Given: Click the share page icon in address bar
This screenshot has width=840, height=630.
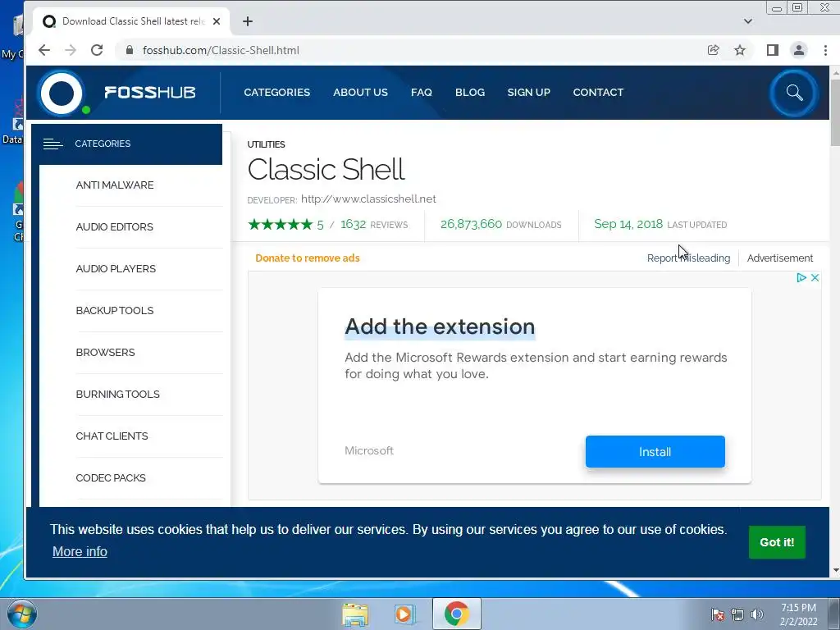Looking at the screenshot, I should point(713,50).
